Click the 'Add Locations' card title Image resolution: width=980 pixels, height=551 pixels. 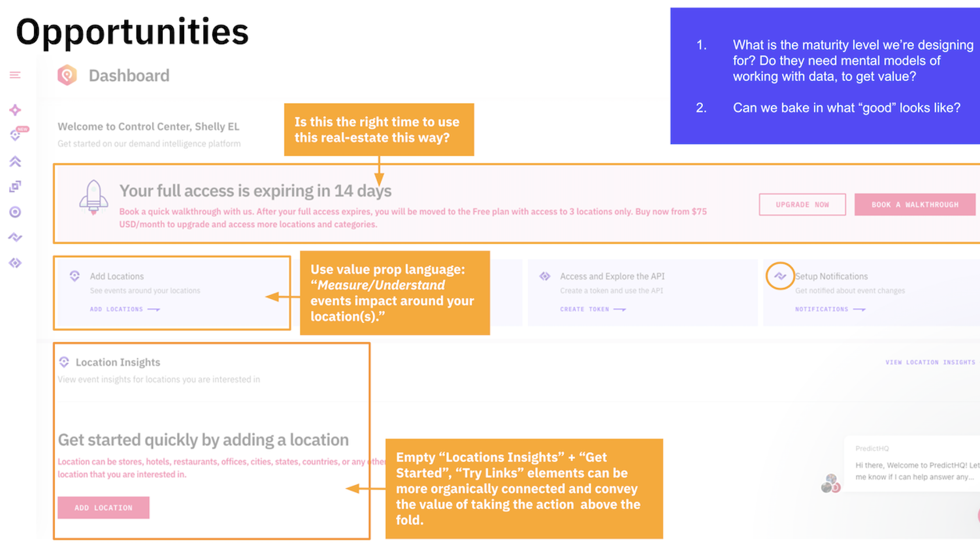pos(117,276)
